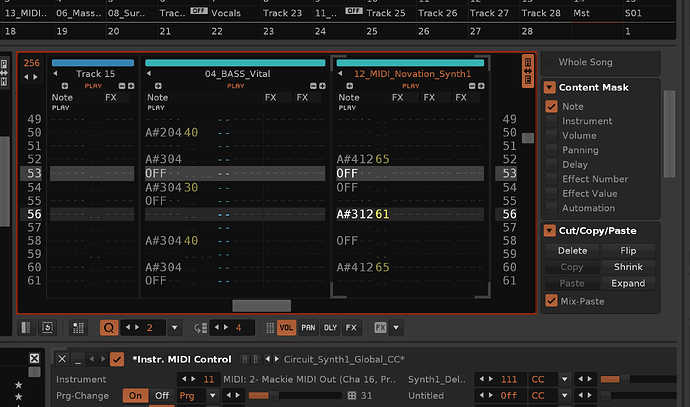Select the Mst master track tab
This screenshot has width=690, height=407.
[581, 13]
